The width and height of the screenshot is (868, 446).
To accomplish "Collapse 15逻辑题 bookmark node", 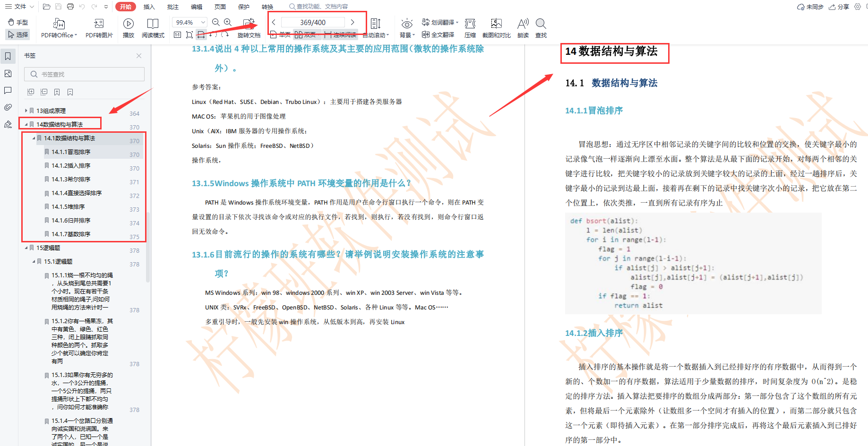I will coord(26,248).
